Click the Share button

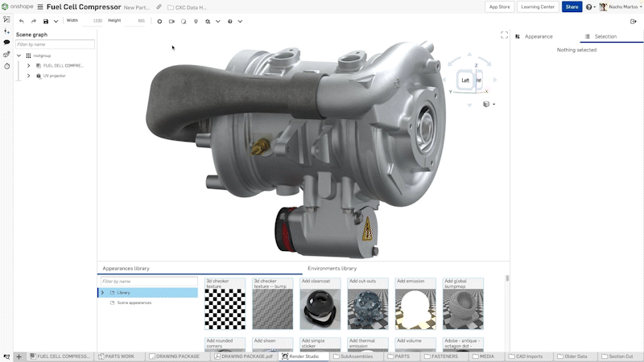click(572, 7)
